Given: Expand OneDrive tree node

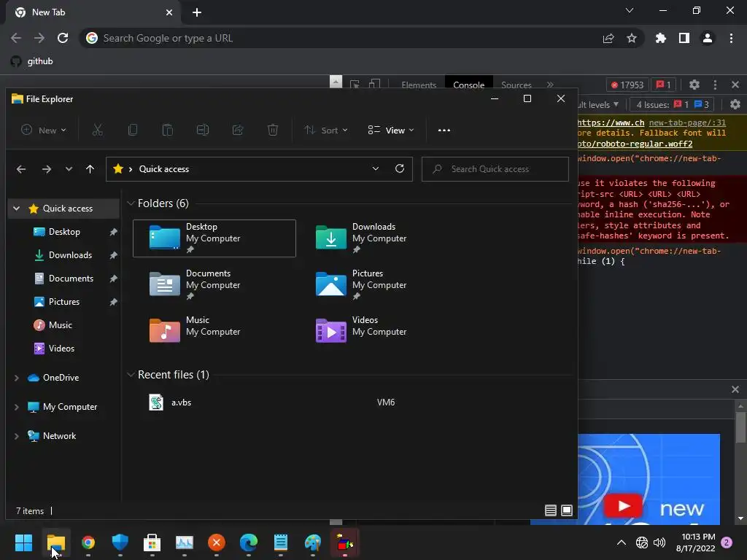Looking at the screenshot, I should click(16, 378).
